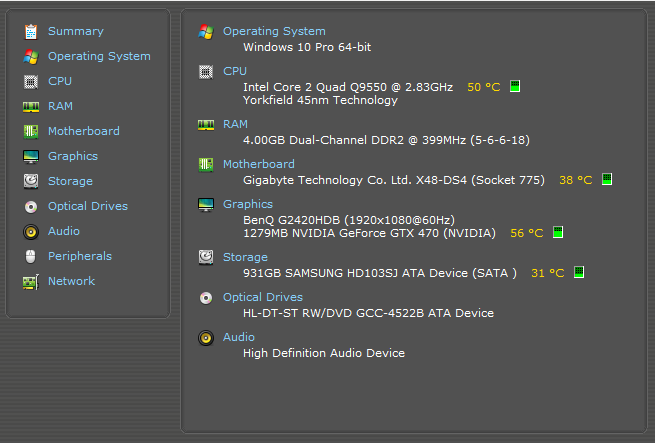The image size is (655, 443).
Task: Open the Graphics section in sidebar
Action: pos(72,156)
